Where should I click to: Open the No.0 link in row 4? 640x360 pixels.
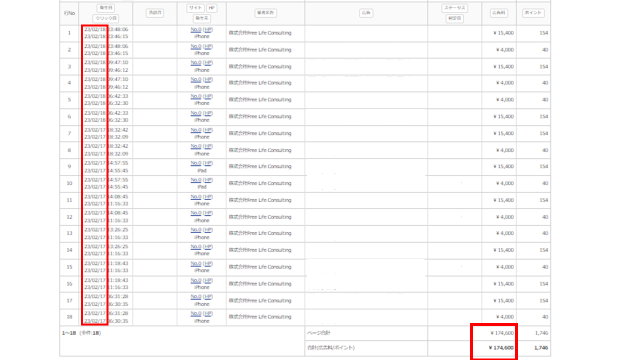coord(196,80)
